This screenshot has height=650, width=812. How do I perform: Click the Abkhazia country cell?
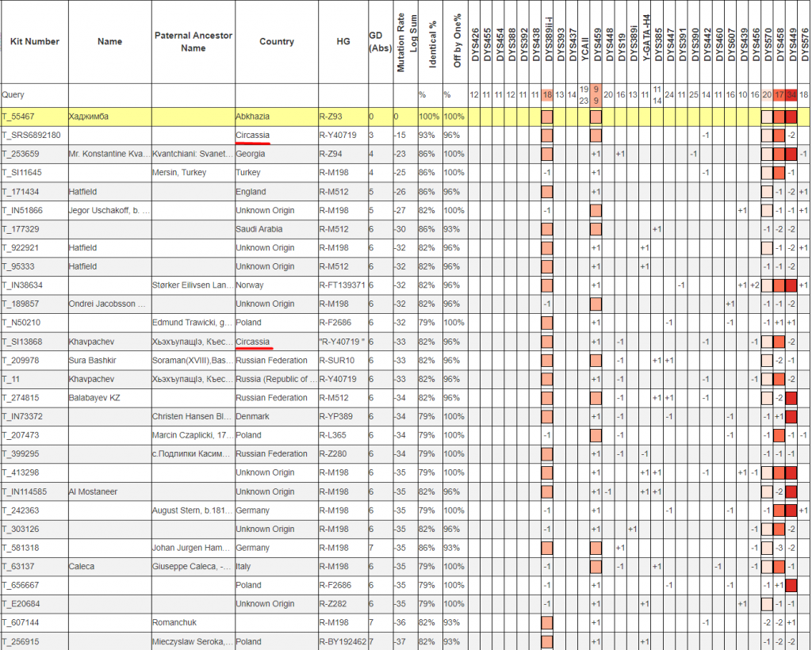coord(253,117)
